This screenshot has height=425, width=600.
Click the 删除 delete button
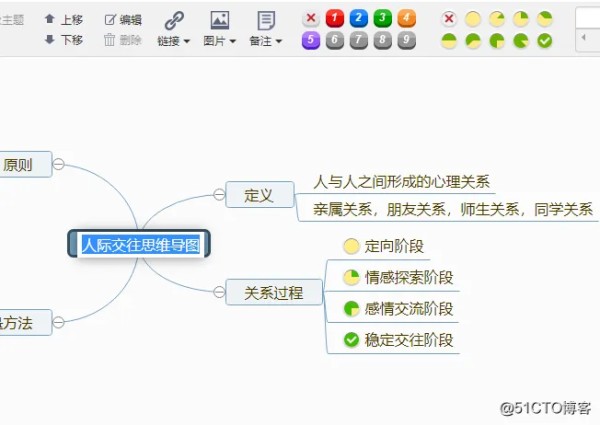[122, 39]
